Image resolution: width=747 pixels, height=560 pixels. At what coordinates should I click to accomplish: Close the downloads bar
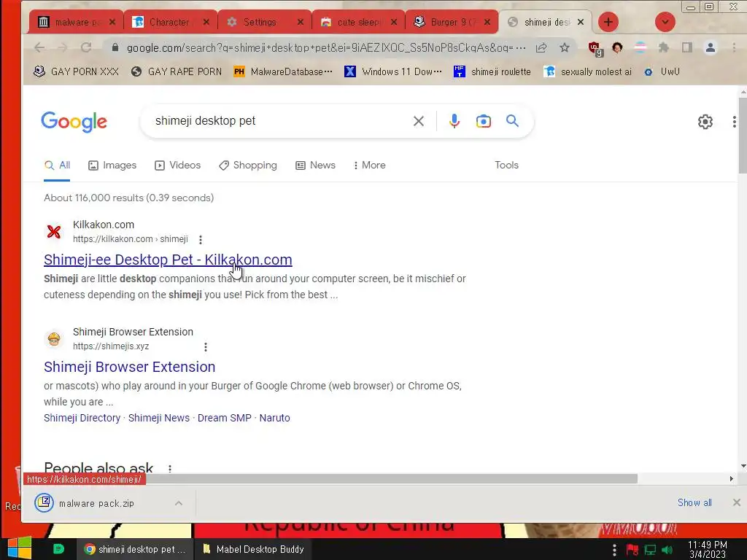click(x=737, y=502)
